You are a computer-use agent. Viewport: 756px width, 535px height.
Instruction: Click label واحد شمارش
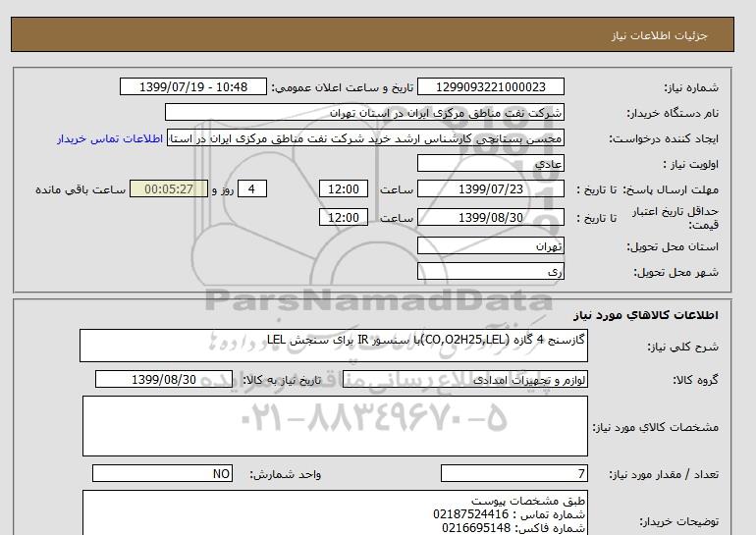tap(286, 475)
